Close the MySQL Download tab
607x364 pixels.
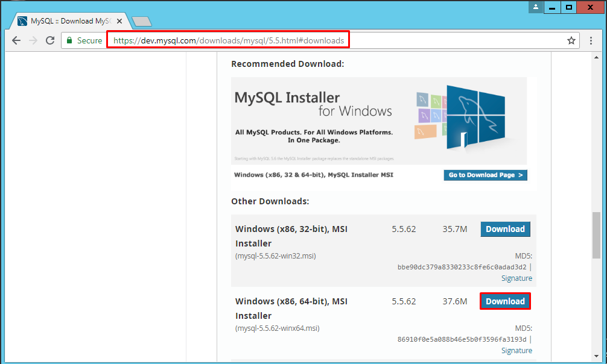[119, 21]
